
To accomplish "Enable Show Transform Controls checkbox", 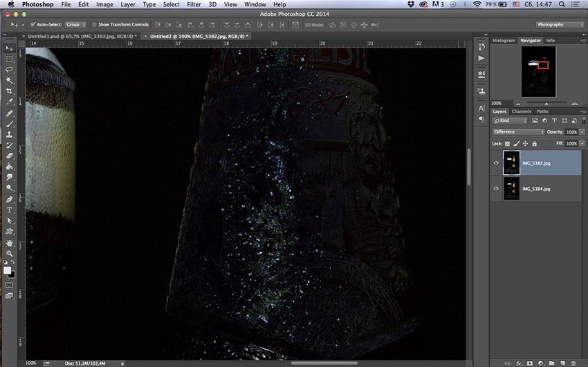I will click(x=94, y=25).
